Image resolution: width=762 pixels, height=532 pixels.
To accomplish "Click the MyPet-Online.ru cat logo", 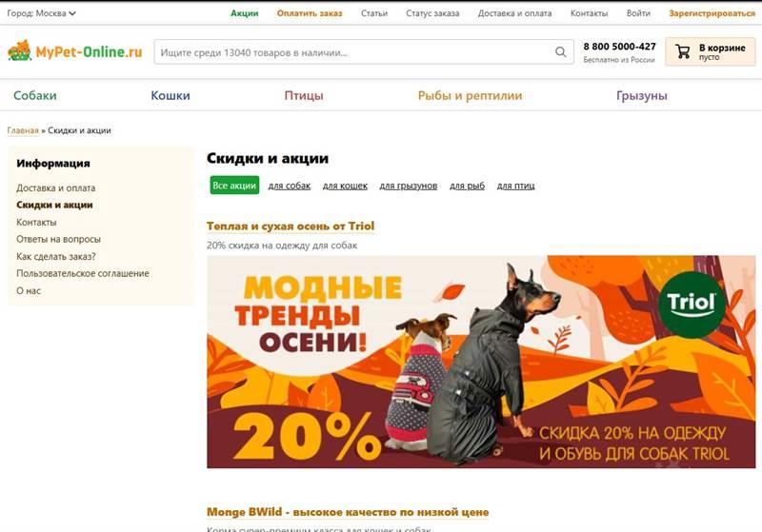I will (19, 50).
